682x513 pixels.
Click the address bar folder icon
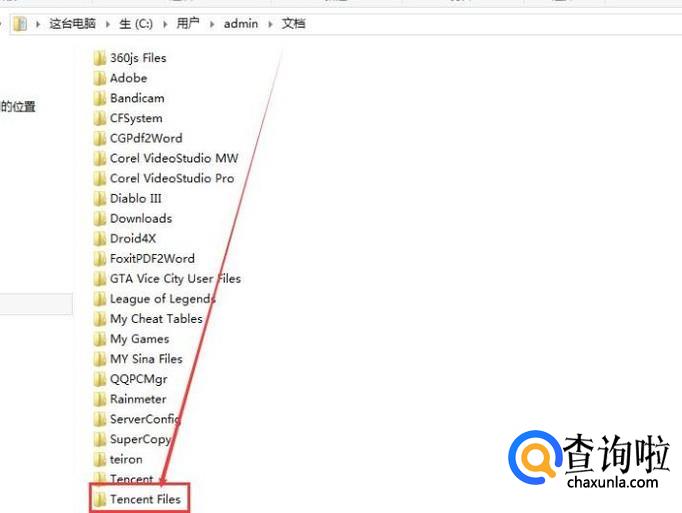point(20,24)
